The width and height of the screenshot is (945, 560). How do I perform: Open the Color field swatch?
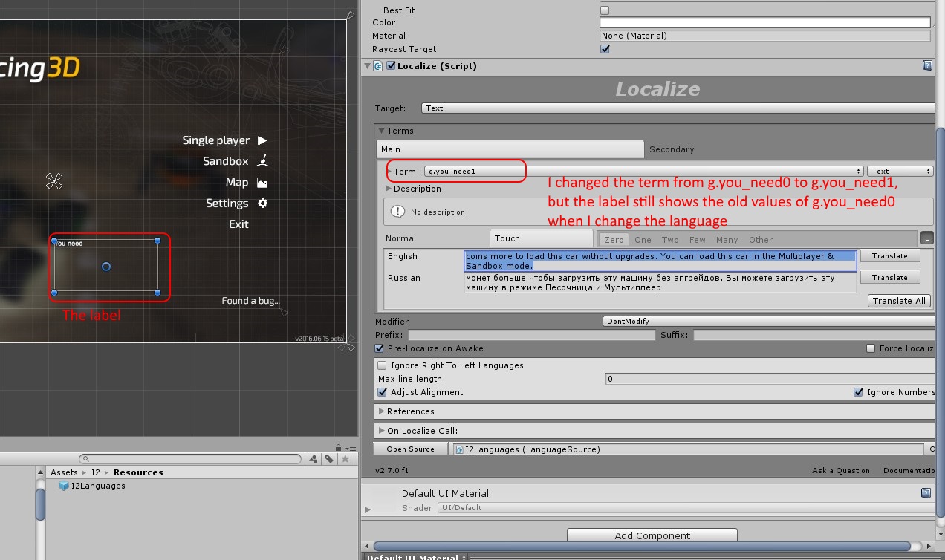(764, 23)
